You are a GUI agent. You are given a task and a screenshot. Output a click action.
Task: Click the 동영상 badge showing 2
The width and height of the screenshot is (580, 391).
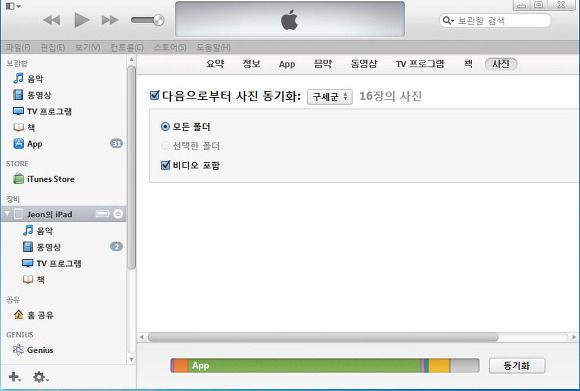point(117,246)
